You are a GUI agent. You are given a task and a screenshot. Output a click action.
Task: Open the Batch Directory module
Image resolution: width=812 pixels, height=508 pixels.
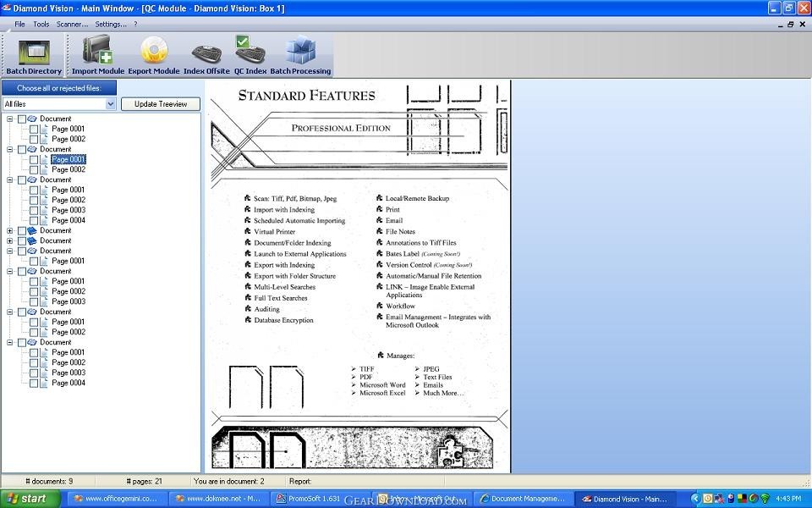[x=34, y=56]
